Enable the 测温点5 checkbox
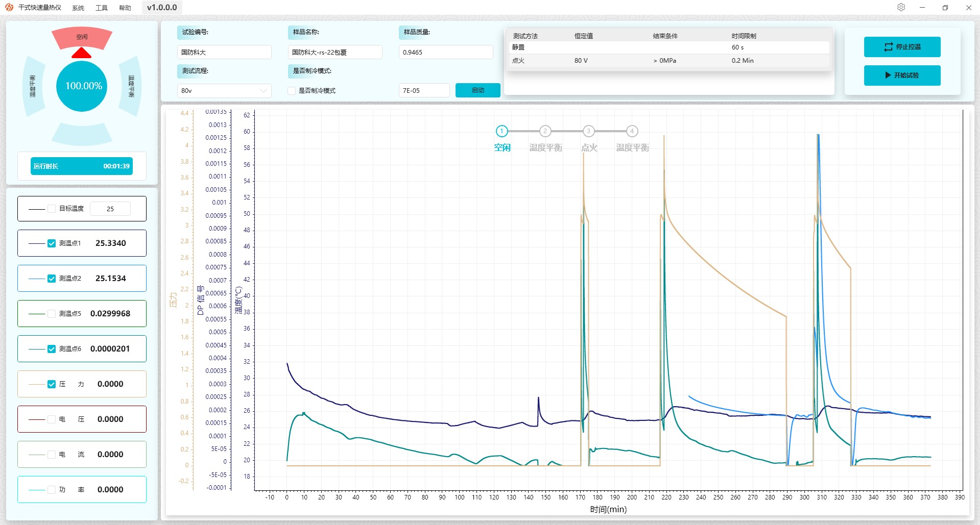Screen dimensions: 980x525 [x=52, y=314]
